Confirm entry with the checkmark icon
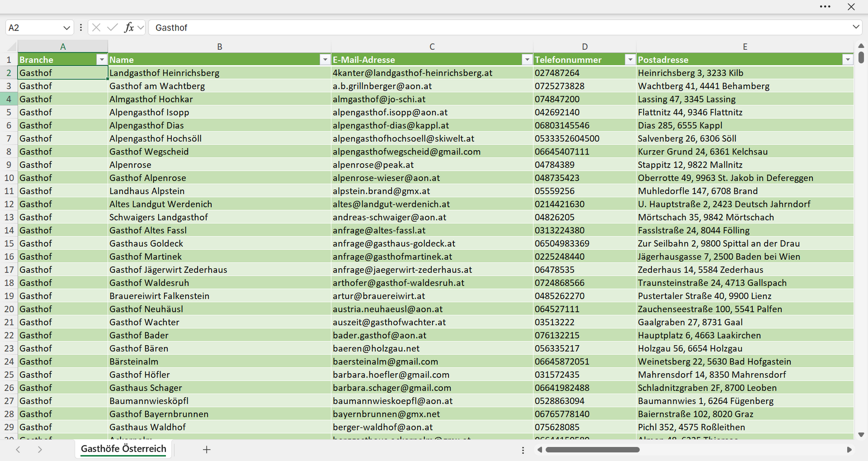The width and height of the screenshot is (868, 461). [x=112, y=28]
